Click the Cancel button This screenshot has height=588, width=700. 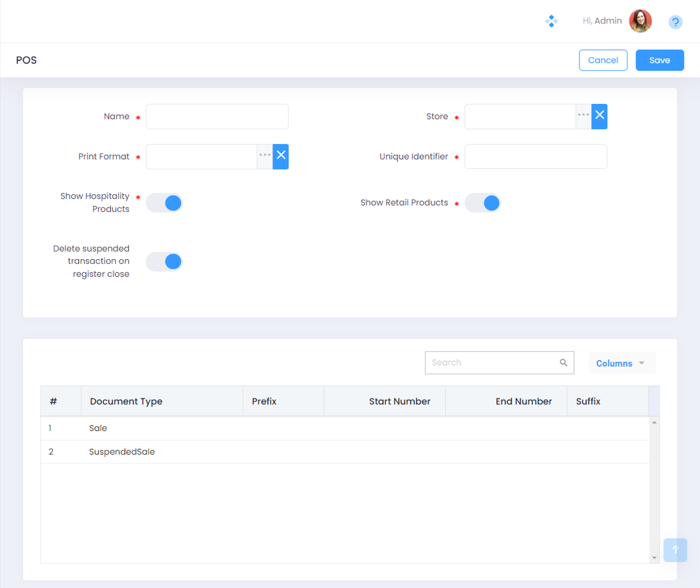[x=603, y=60]
